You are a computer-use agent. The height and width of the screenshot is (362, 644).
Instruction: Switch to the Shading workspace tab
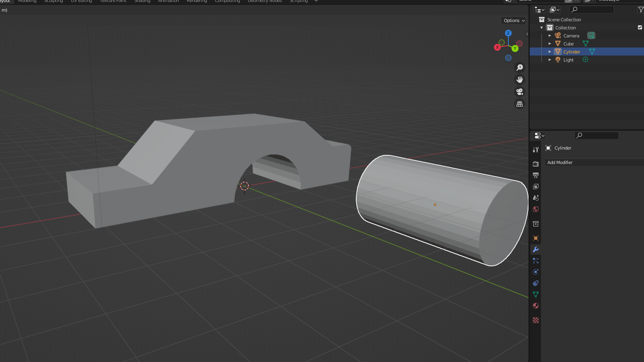142,1
